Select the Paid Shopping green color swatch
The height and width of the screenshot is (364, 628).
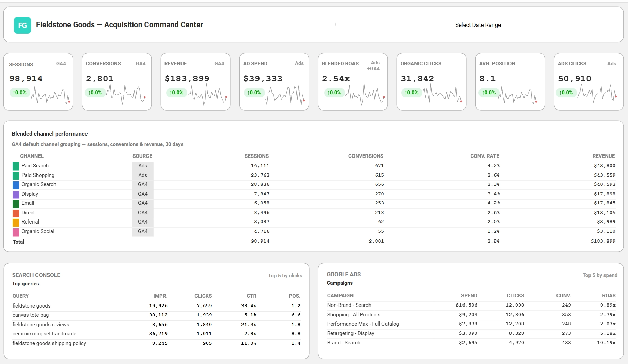(x=16, y=176)
